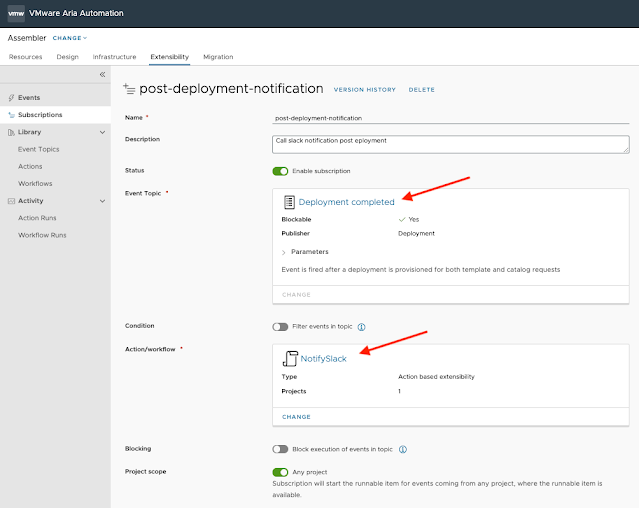The image size is (639, 508).
Task: Click the Name input field
Action: pos(451,118)
